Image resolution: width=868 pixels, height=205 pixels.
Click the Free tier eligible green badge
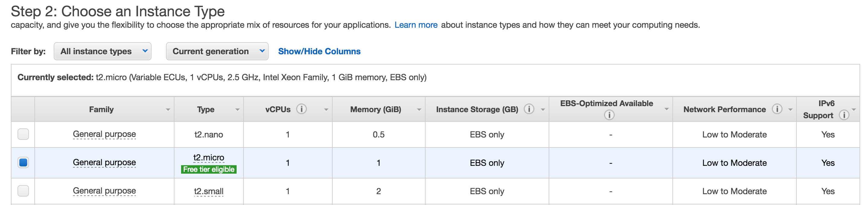click(209, 169)
